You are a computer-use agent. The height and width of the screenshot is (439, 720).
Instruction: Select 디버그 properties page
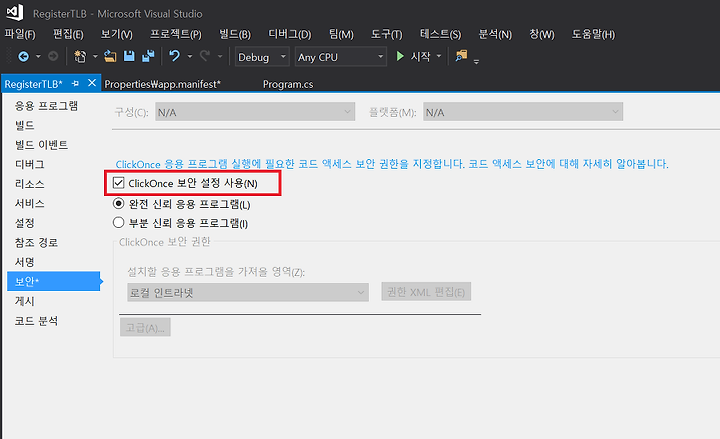(29, 164)
